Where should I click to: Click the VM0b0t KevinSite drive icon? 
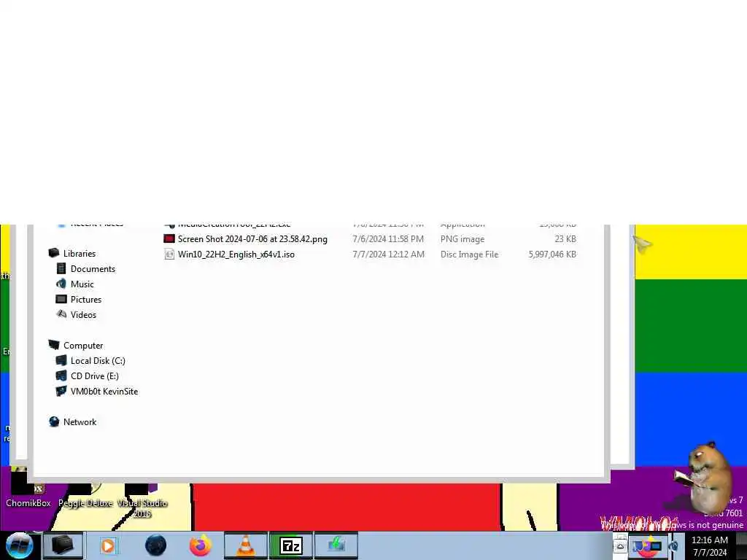point(61,391)
